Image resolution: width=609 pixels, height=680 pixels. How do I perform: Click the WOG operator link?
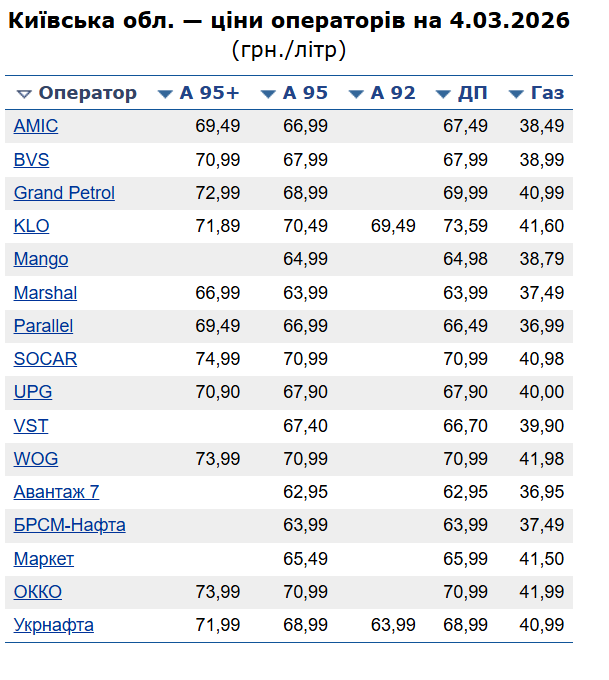pos(36,459)
